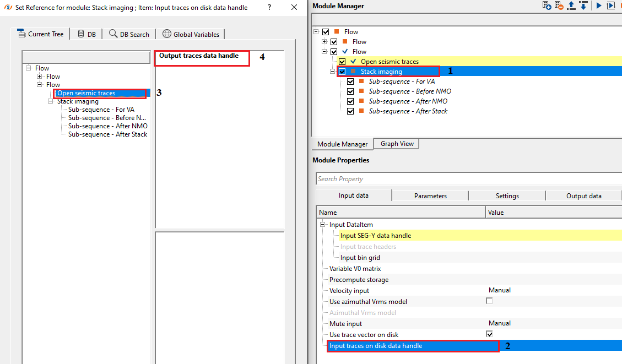Click the boxed play icon for step run
Screen dimensions: 622x364
[x=610, y=6]
